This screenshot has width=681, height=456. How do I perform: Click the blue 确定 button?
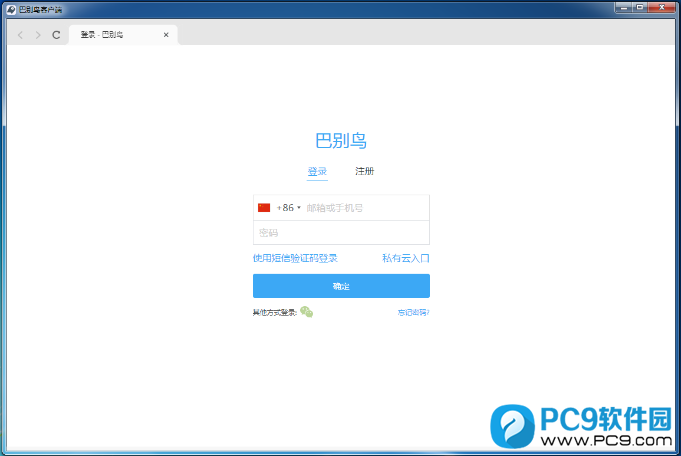(x=341, y=286)
